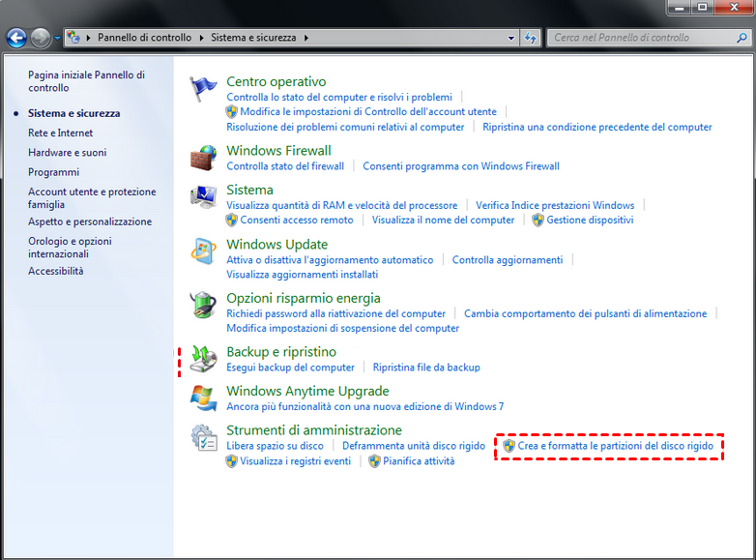756x560 pixels.
Task: Open Ripristina una condizione precedente link
Action: click(x=597, y=127)
